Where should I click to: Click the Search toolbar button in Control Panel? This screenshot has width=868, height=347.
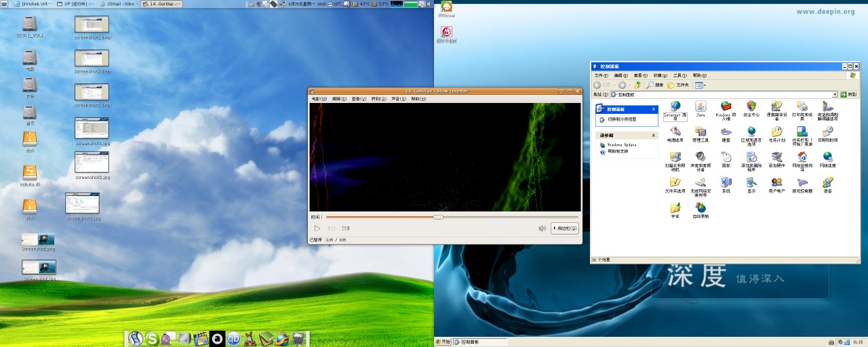654,85
